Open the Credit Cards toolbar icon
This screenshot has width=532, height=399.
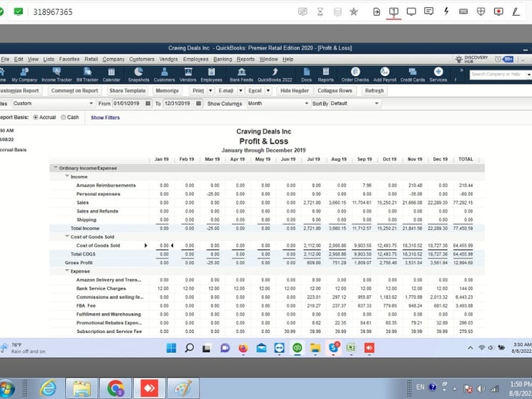[x=413, y=75]
